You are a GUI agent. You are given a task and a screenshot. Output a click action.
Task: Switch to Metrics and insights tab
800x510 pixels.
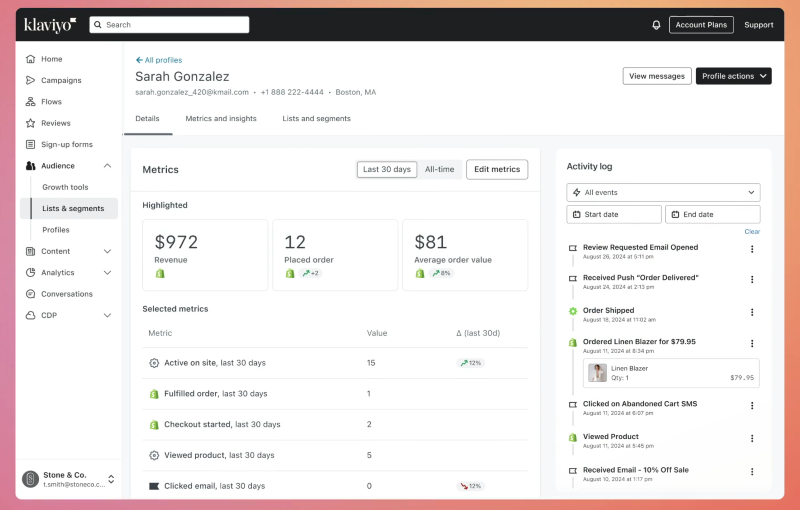[x=221, y=118]
